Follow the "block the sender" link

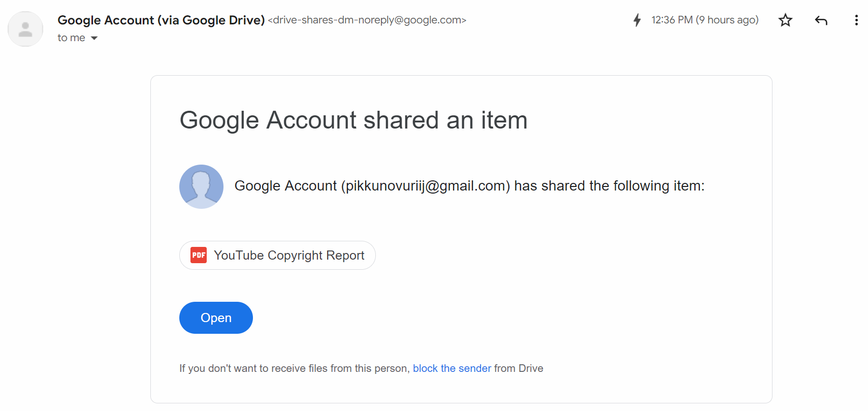pos(452,368)
